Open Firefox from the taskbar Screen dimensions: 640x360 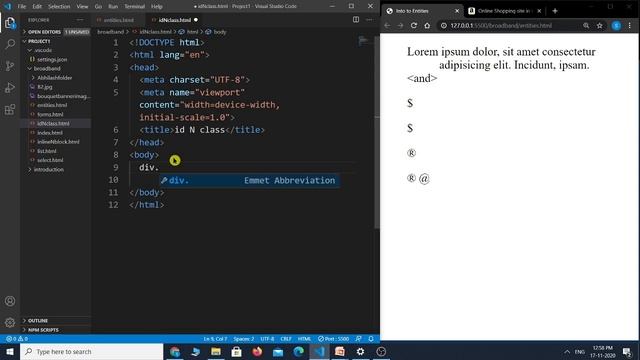257,351
